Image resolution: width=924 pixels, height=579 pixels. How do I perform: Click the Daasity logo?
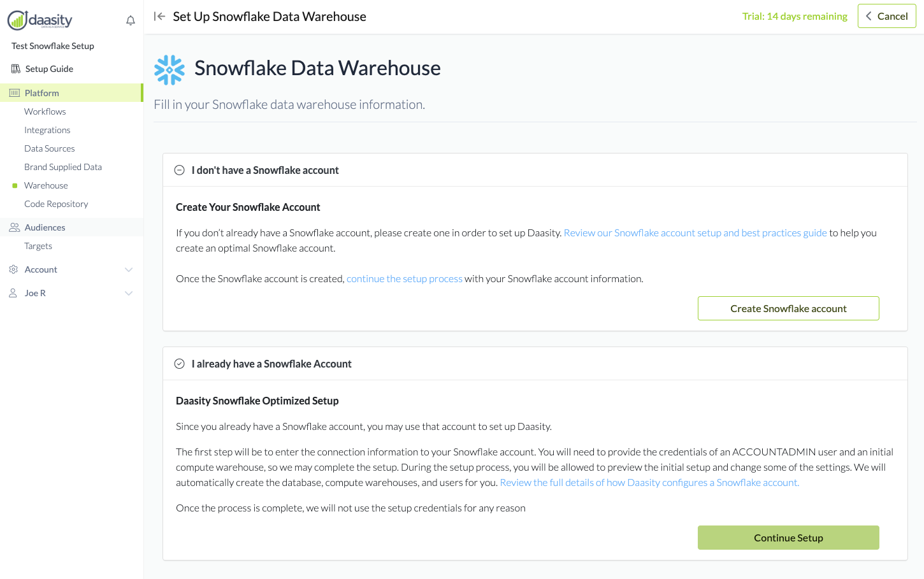[40, 20]
